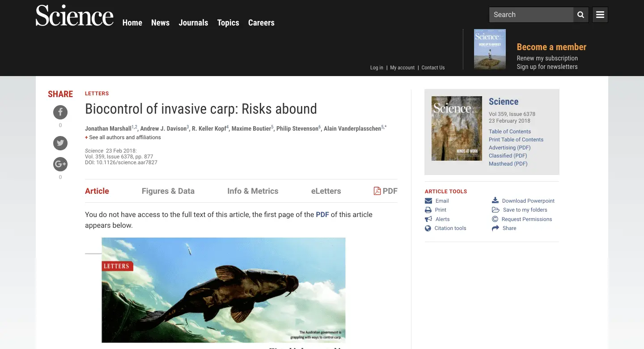Open the Journals menu

193,23
